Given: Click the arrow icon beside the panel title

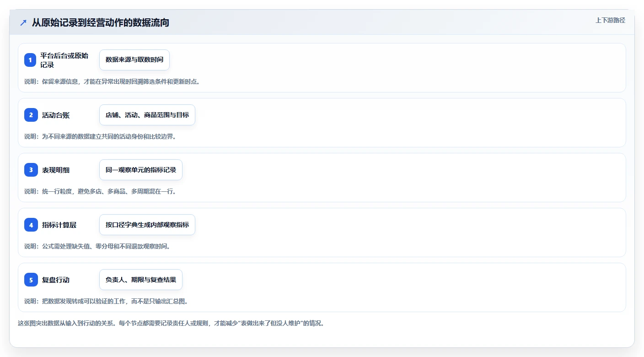Looking at the screenshot, I should point(23,22).
